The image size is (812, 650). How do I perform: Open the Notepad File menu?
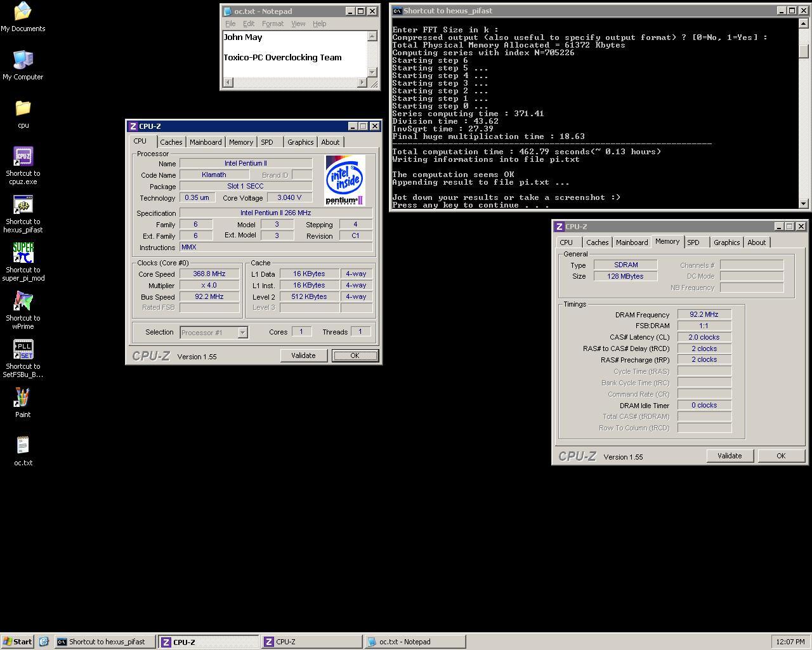tap(230, 23)
